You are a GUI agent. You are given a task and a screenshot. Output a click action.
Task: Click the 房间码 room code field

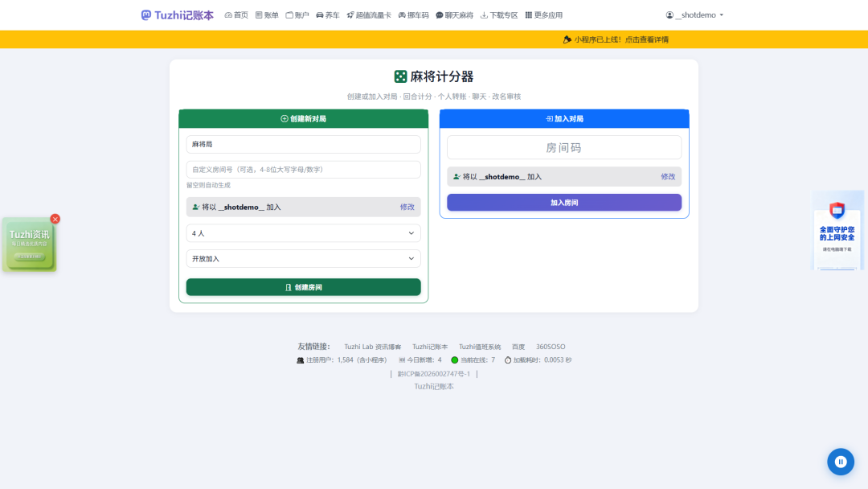coord(564,148)
